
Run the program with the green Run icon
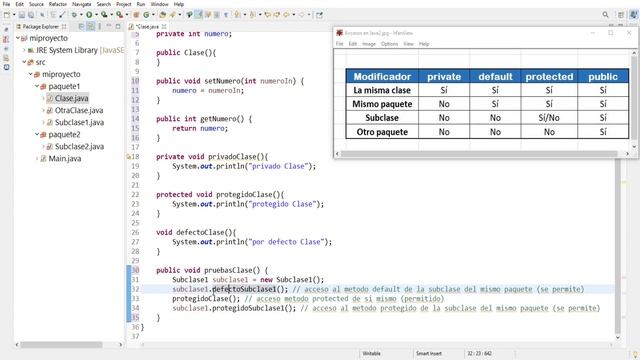pos(89,15)
